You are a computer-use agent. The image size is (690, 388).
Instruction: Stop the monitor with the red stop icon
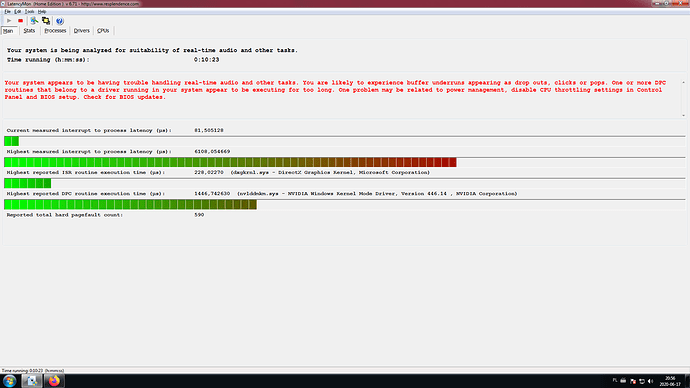[x=20, y=21]
